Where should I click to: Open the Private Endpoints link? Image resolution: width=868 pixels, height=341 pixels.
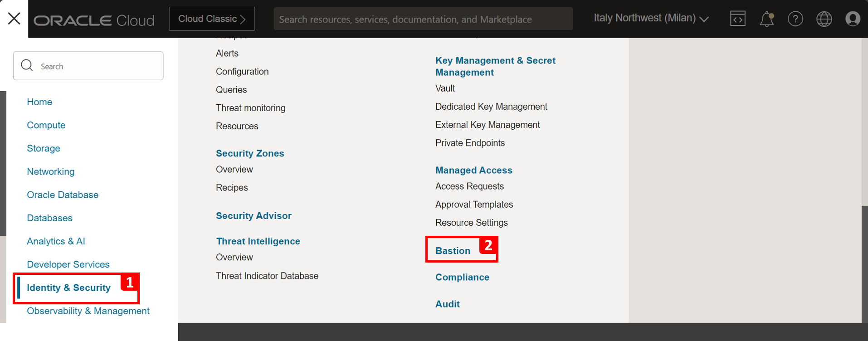coord(470,143)
